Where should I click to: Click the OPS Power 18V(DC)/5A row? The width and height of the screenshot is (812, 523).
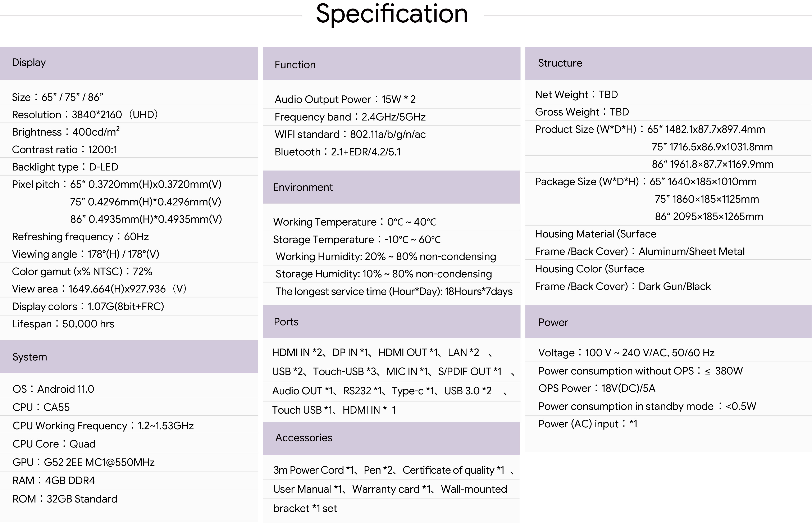pyautogui.click(x=669, y=388)
